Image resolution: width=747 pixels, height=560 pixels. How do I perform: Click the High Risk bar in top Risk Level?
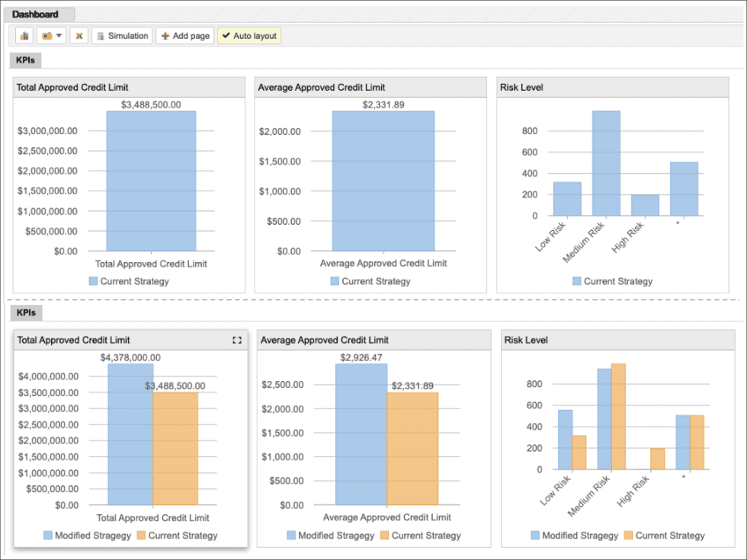tap(646, 205)
